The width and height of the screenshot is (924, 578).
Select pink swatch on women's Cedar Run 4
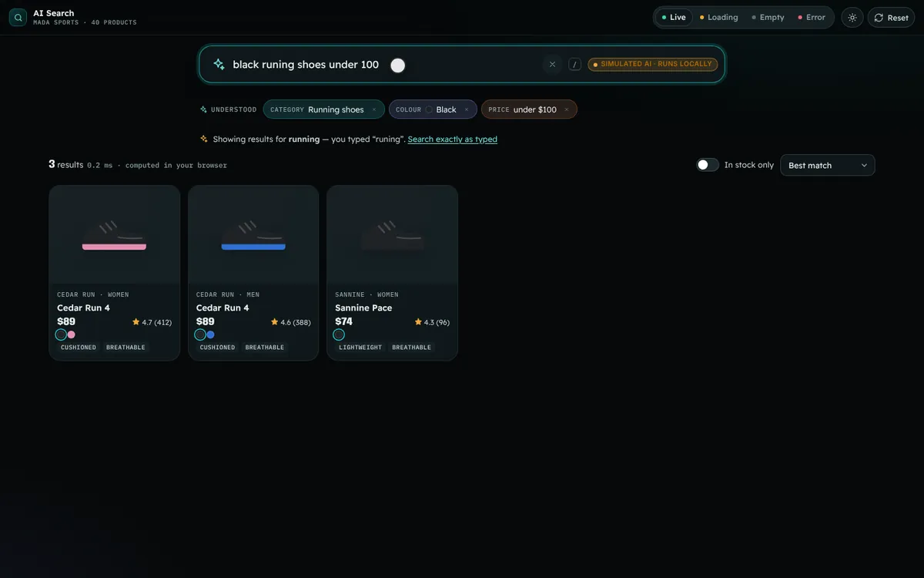[72, 334]
